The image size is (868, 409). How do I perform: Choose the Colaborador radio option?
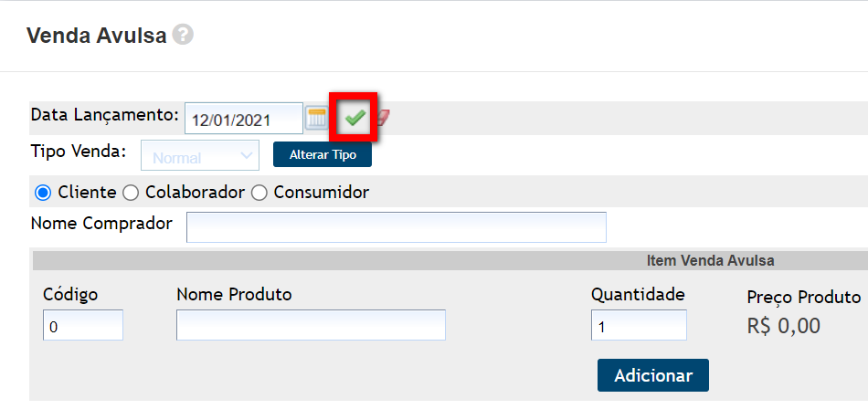pyautogui.click(x=130, y=193)
